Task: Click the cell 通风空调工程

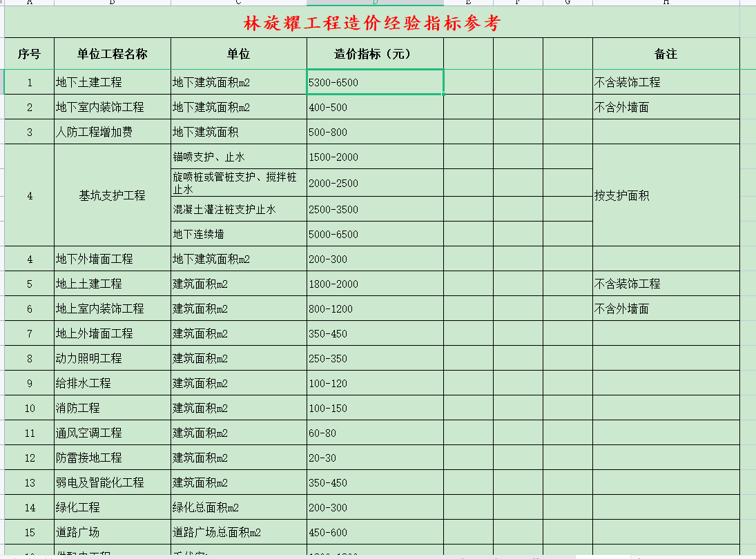Action: [113, 433]
